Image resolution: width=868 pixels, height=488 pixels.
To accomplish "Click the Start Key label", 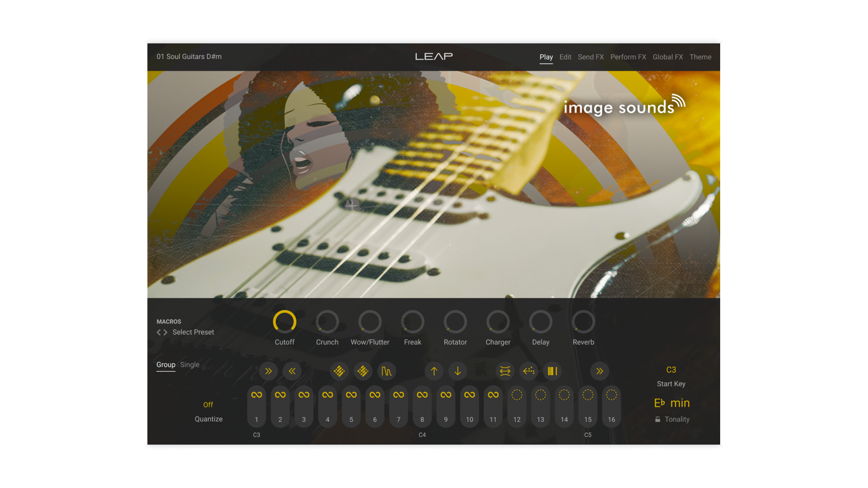I will (x=671, y=384).
